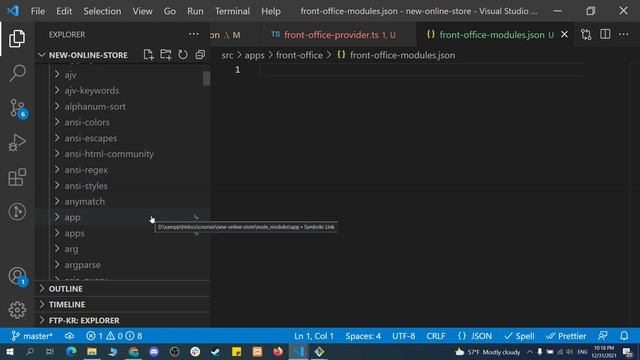Open the Edit menu
This screenshot has width=640, height=360.
point(64,11)
